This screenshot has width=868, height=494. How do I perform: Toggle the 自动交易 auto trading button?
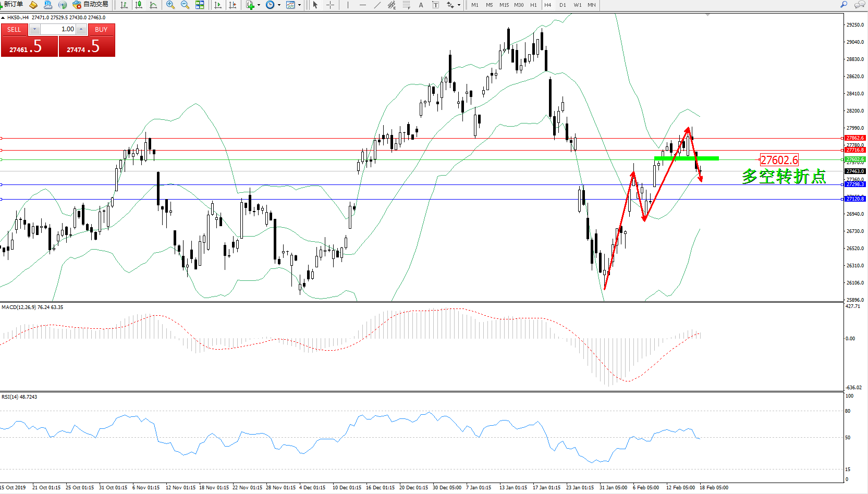point(91,5)
